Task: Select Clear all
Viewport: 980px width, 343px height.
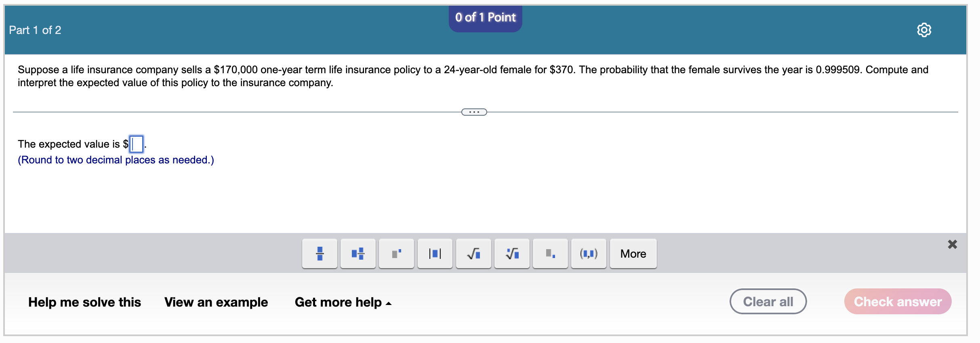Action: tap(768, 301)
